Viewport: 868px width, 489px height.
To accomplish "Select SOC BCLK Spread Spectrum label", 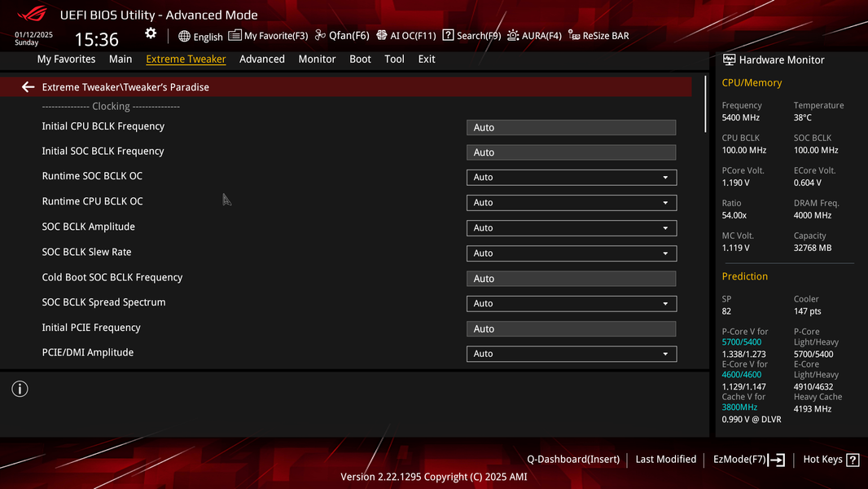I will pos(103,302).
